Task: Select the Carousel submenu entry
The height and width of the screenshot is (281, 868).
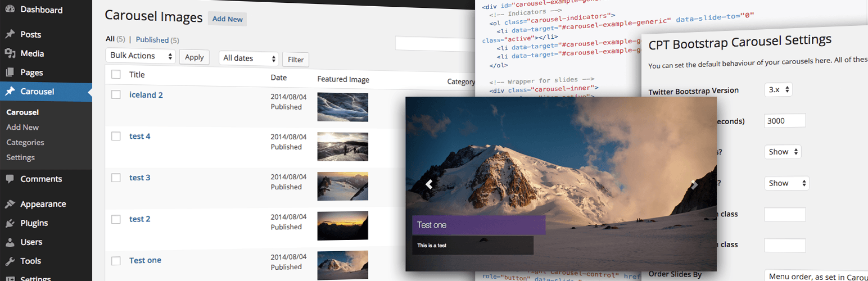Action: coord(22,112)
